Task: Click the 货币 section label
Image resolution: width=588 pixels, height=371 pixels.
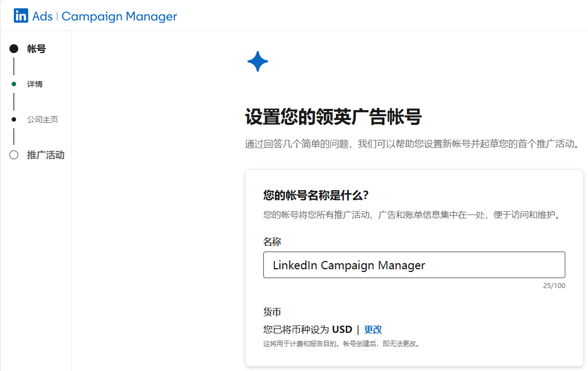Action: [272, 312]
